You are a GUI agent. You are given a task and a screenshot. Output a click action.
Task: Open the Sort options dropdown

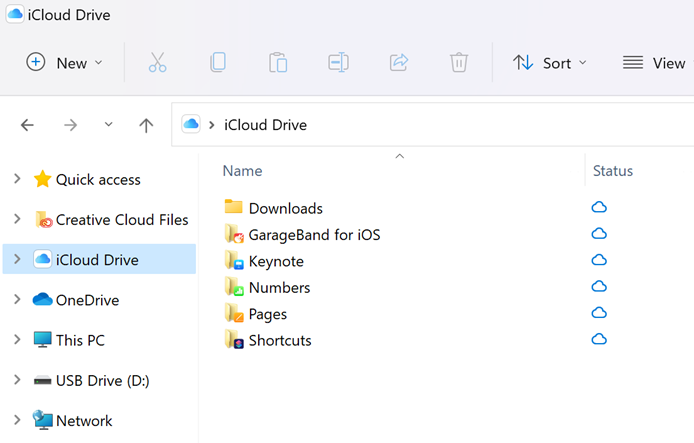550,63
